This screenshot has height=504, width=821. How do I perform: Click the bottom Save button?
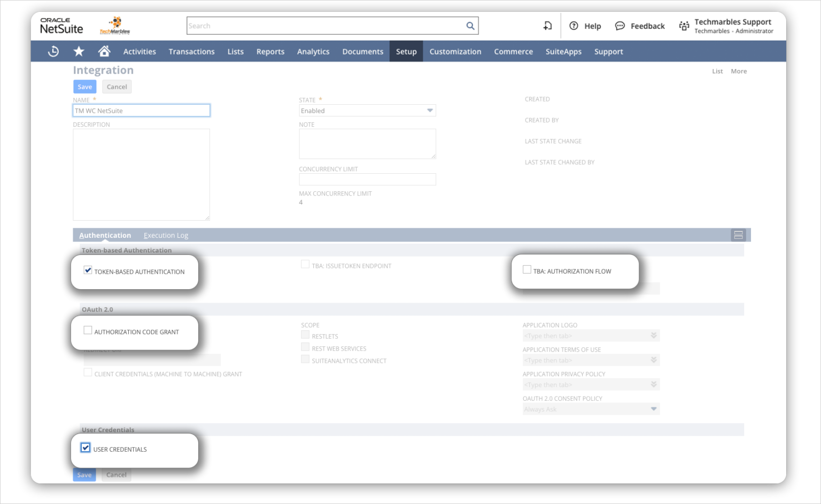(x=84, y=475)
